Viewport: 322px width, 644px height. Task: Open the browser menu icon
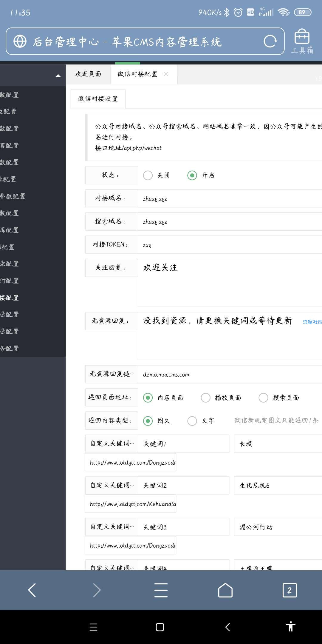click(x=161, y=590)
